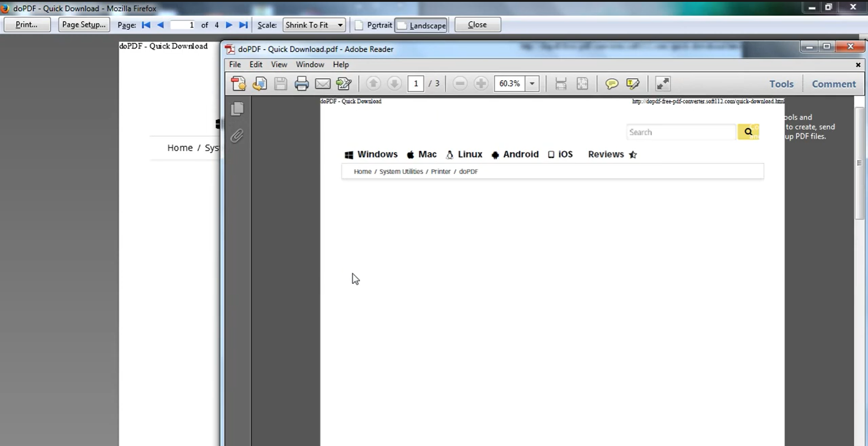The height and width of the screenshot is (446, 868).
Task: Close the Adobe Reader document pane X
Action: click(x=858, y=65)
